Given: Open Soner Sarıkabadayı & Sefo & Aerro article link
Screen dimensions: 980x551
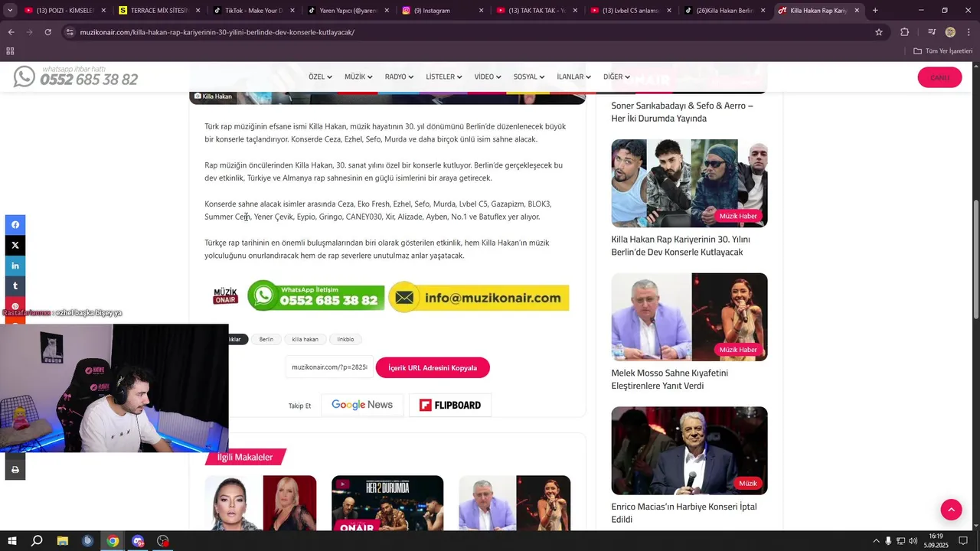Looking at the screenshot, I should tap(681, 112).
